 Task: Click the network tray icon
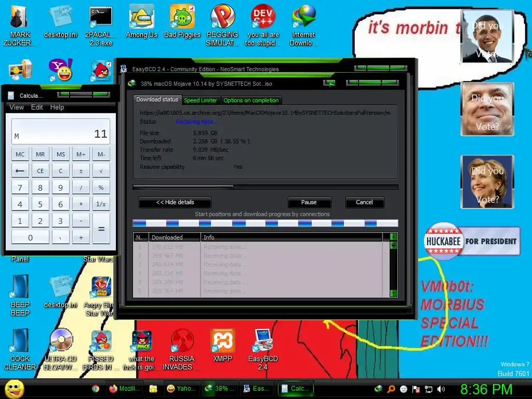click(429, 389)
